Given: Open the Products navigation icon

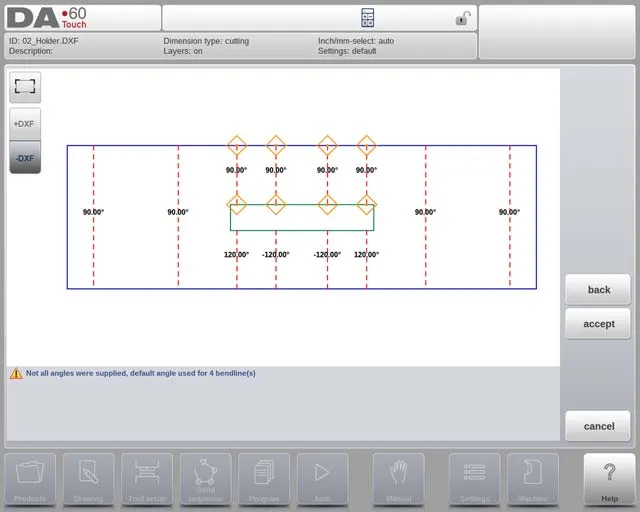Looking at the screenshot, I should point(31,478).
